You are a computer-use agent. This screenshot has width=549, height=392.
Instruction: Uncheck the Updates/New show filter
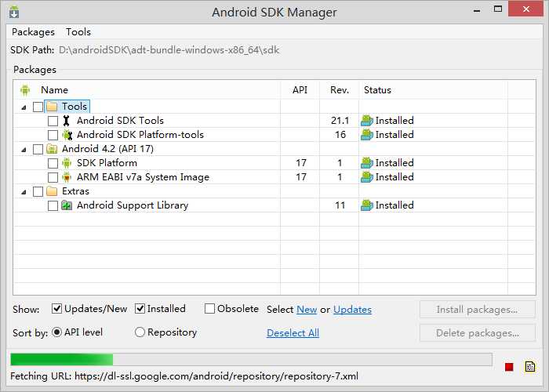[56, 309]
